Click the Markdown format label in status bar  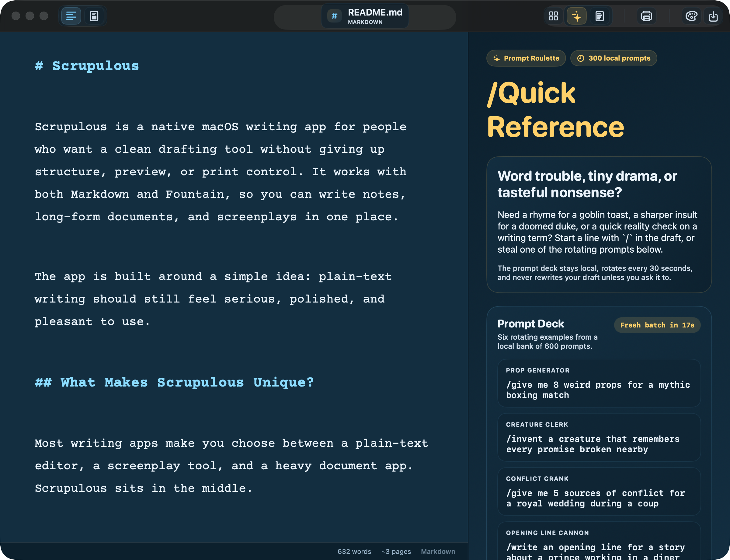tap(438, 552)
